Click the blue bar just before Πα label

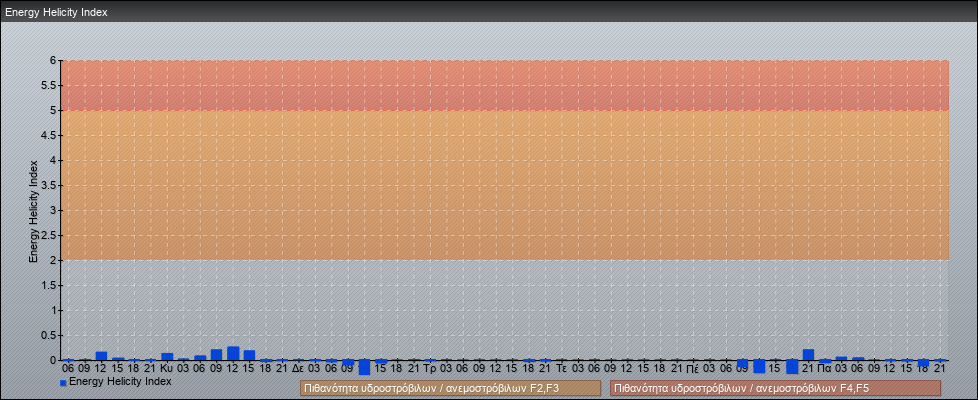tap(808, 354)
